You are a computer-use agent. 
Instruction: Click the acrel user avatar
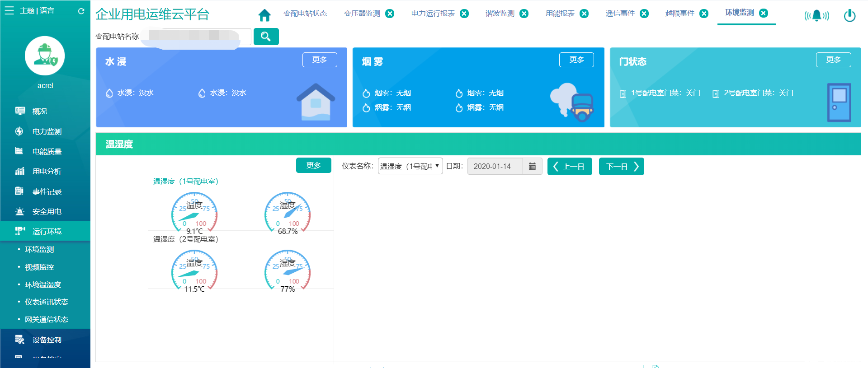(45, 56)
